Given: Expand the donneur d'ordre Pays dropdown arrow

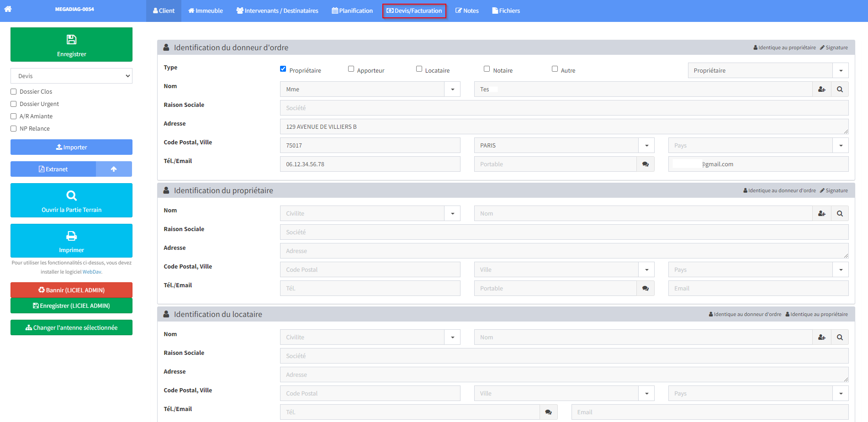Looking at the screenshot, I should tap(841, 145).
